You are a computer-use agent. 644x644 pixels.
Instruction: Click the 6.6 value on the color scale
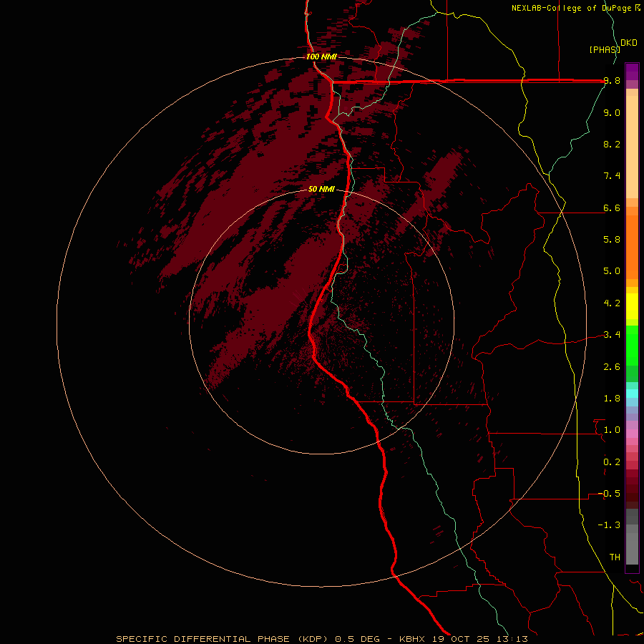(612, 208)
